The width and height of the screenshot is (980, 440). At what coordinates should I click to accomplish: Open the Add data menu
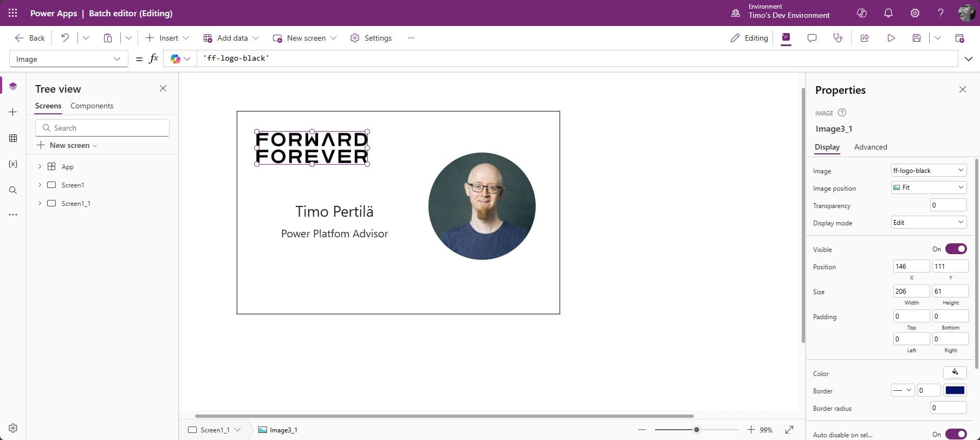tap(231, 38)
